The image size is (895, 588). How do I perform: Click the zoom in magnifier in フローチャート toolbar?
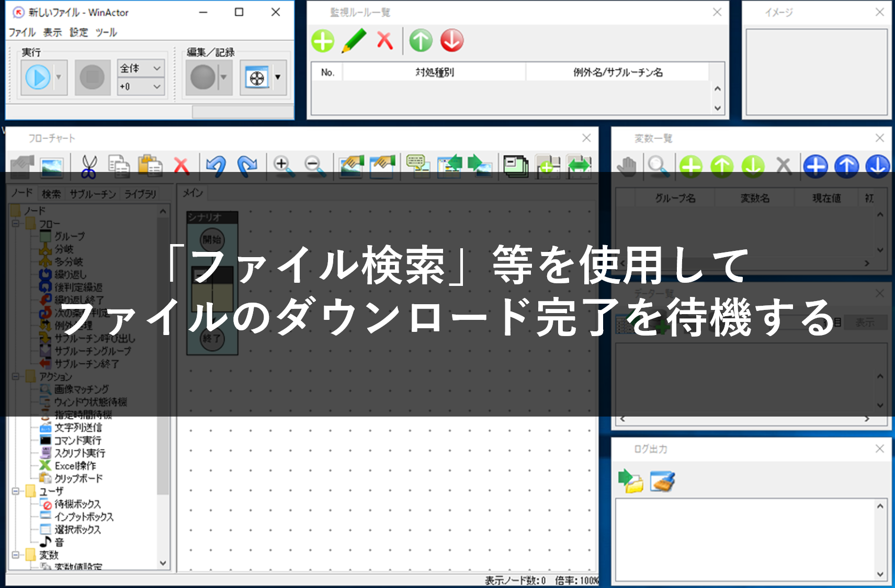coord(283,166)
